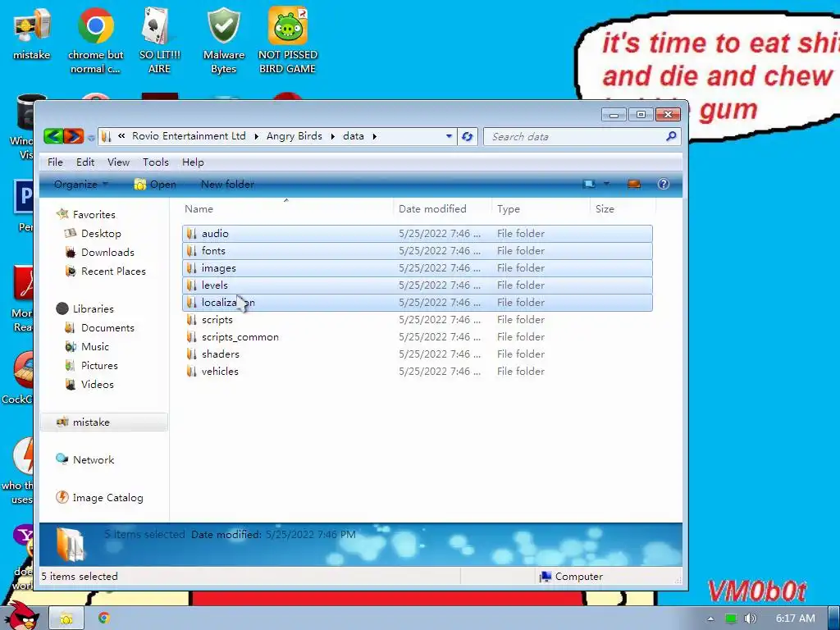The width and height of the screenshot is (840, 630).
Task: Select Libraries in navigation pane
Action: [84, 308]
